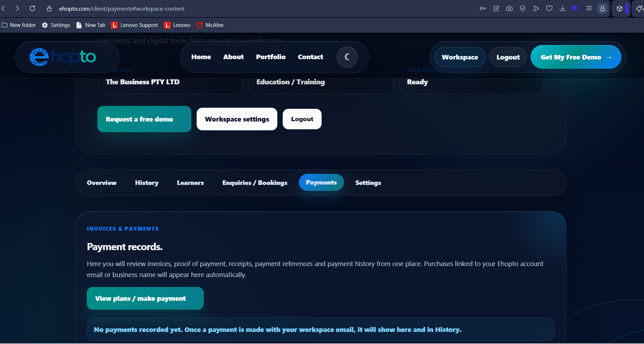Open the browser profile account icon

click(602, 9)
